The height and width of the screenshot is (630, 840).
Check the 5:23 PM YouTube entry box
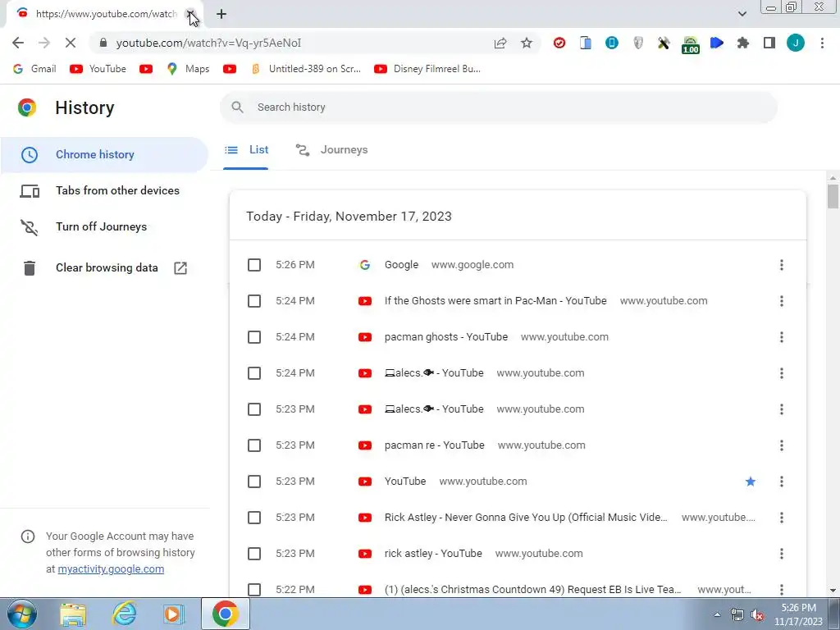(x=254, y=481)
